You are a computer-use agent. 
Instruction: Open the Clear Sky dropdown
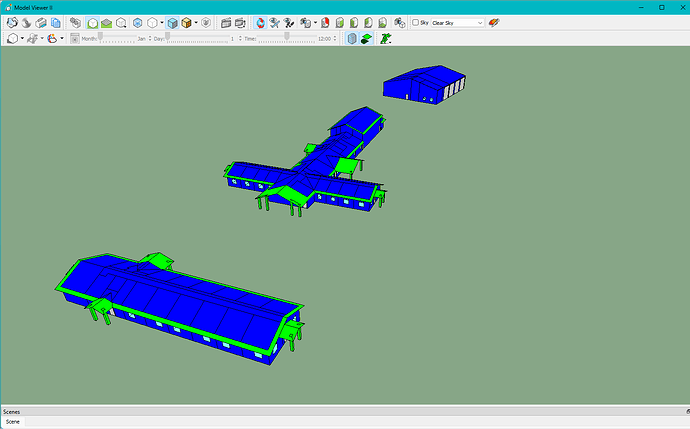pyautogui.click(x=458, y=22)
